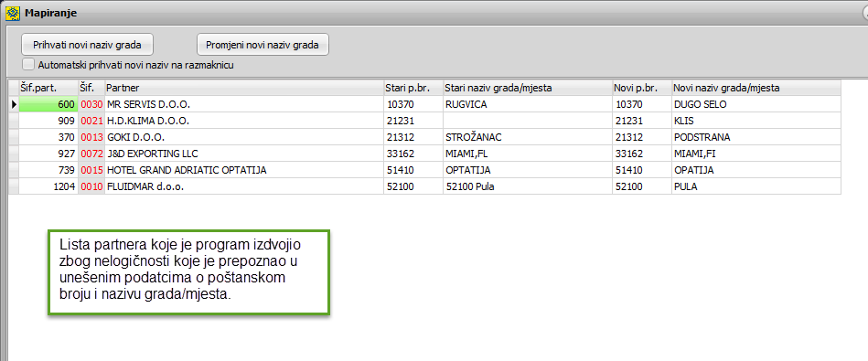Select the current row indicator arrow

[14, 104]
